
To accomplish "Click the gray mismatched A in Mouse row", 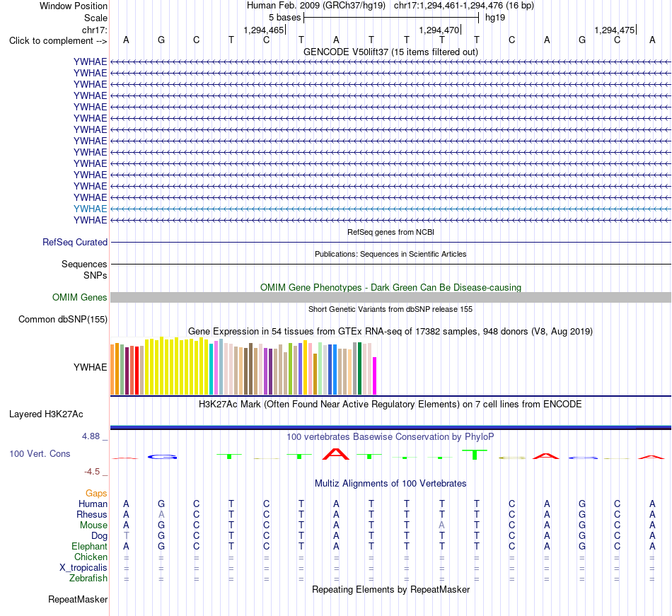I will (x=441, y=525).
